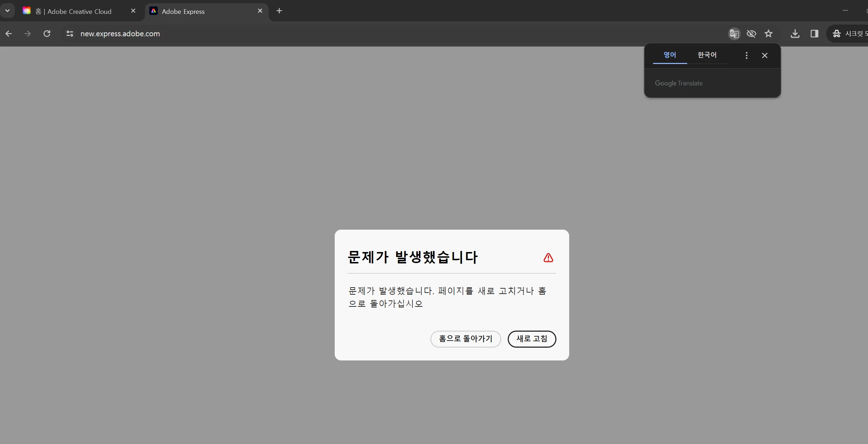Open the browser downloads icon
Screen dimensions: 868x444
point(795,34)
